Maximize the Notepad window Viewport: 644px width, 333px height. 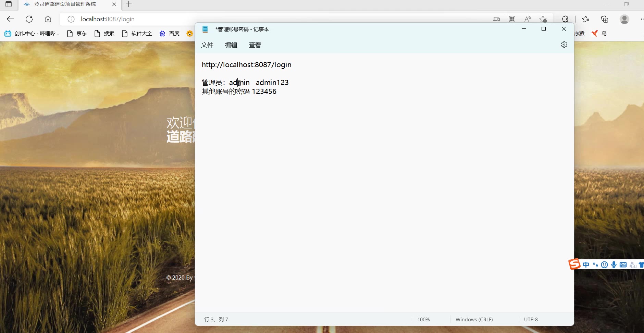[544, 29]
